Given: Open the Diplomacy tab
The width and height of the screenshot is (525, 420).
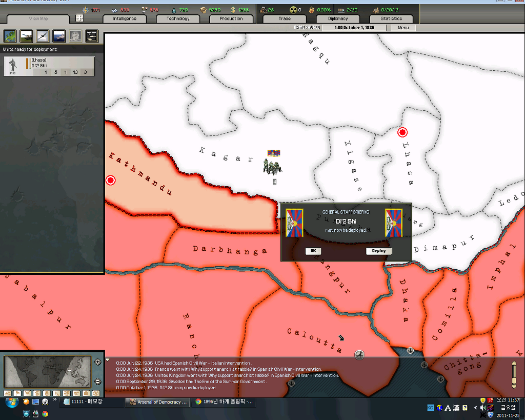Looking at the screenshot, I should click(338, 19).
